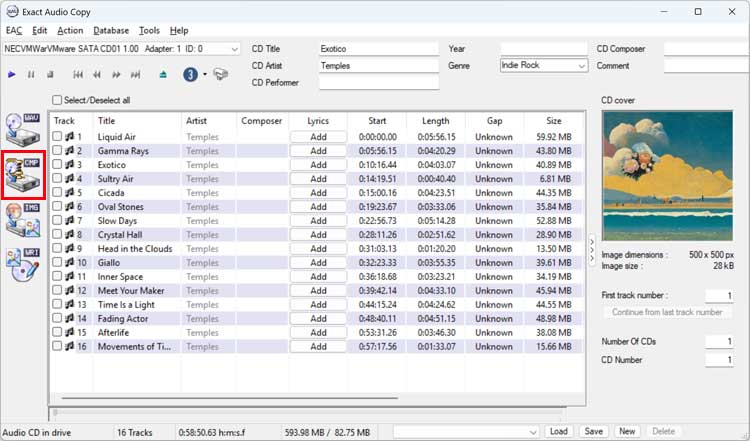Click the CD Artist field showing Temples

pyautogui.click(x=379, y=66)
